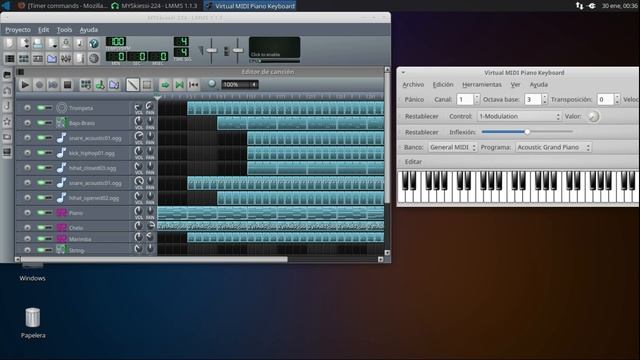Open the LMMS help question mark icon
Image resolution: width=640 pixels, height=360 pixels.
point(93,43)
